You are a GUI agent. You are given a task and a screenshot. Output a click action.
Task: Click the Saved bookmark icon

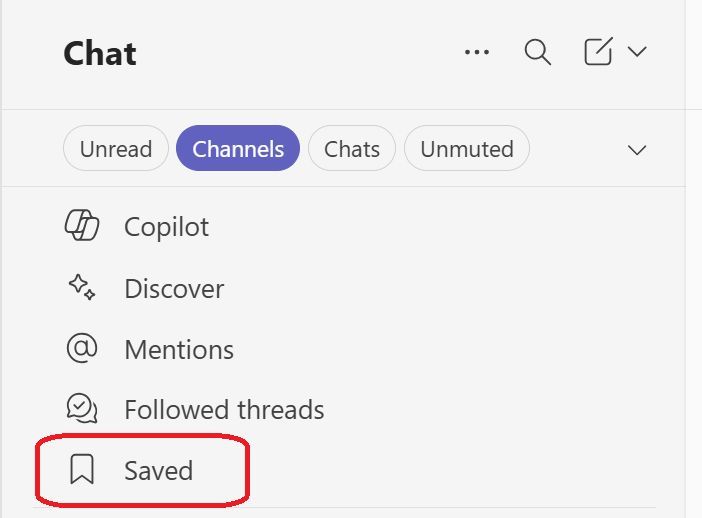[82, 469]
